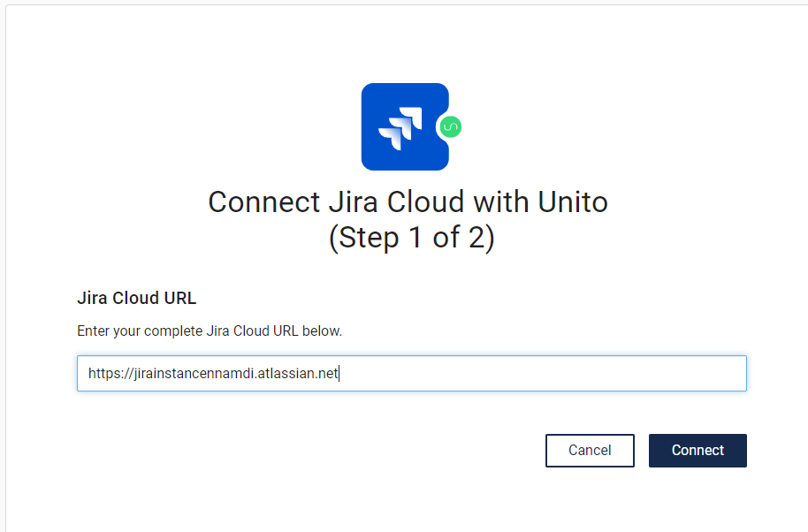Click the word 'complete' in the instructions
808x532 pixels.
coord(173,331)
